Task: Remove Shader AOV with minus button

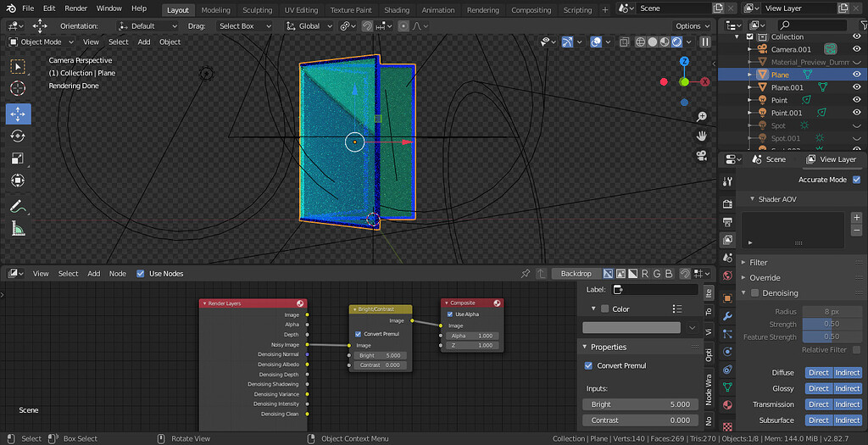Action: point(856,230)
